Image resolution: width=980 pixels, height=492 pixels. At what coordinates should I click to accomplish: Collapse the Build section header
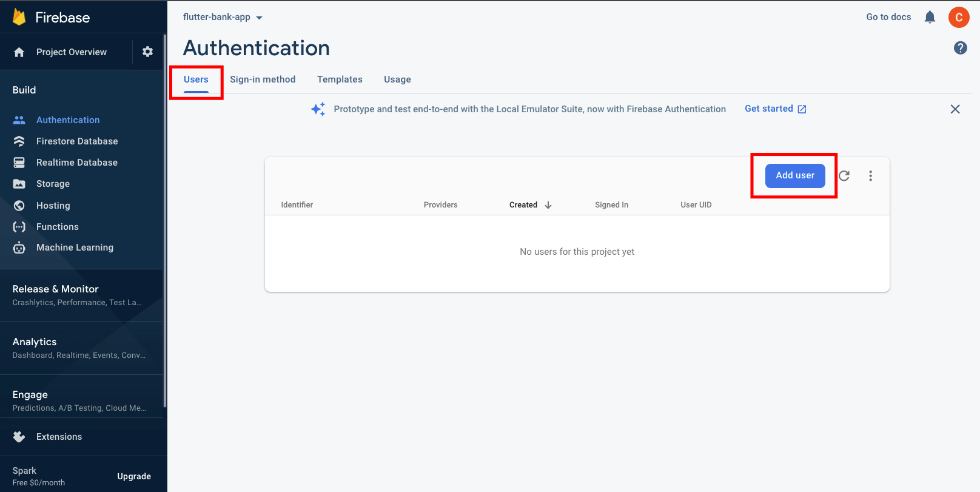(24, 90)
